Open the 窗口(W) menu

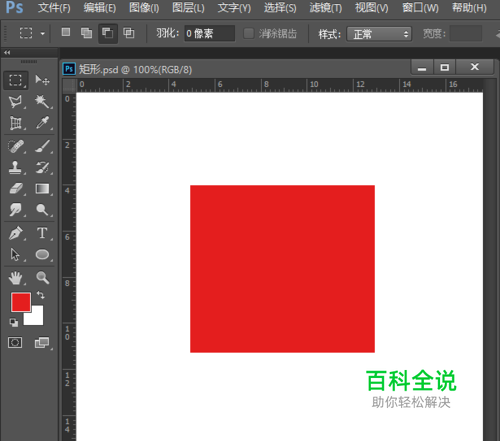coord(420,7)
